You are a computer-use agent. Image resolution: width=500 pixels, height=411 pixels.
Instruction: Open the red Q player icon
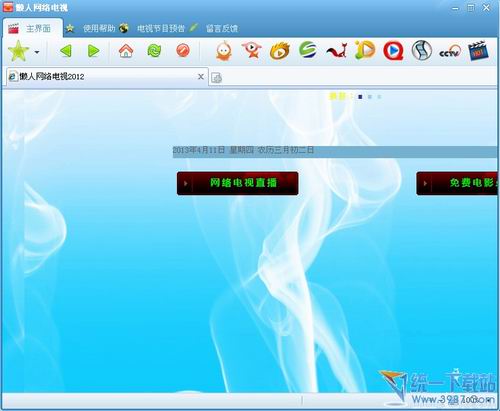tap(393, 51)
